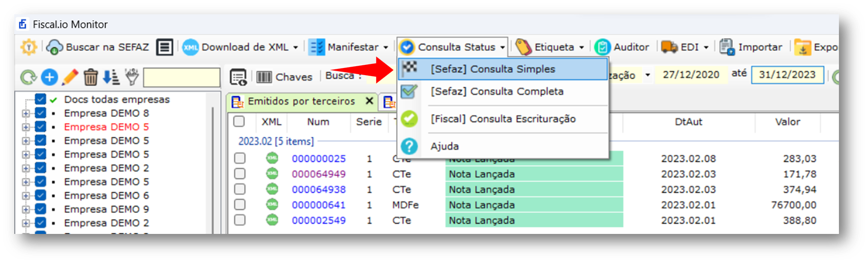Switch to Emitidos por terceiros tab
Image resolution: width=868 pixels, height=263 pixels.
[301, 101]
